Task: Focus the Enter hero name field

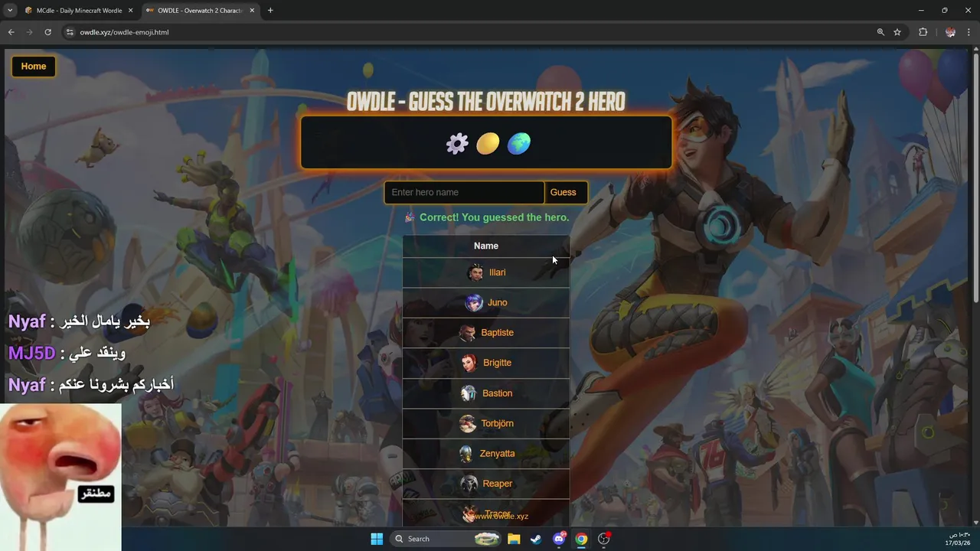Action: (464, 193)
